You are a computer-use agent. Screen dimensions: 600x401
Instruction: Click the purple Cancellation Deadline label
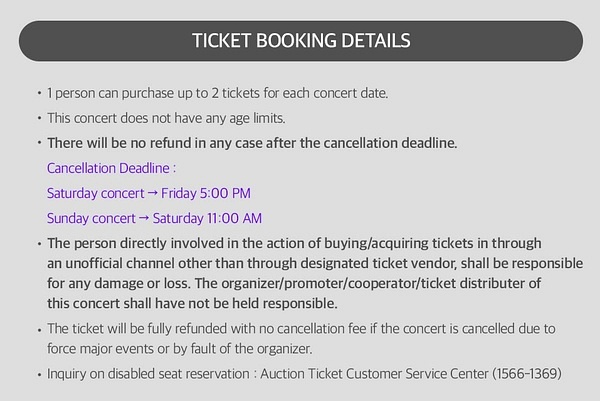[111, 168]
